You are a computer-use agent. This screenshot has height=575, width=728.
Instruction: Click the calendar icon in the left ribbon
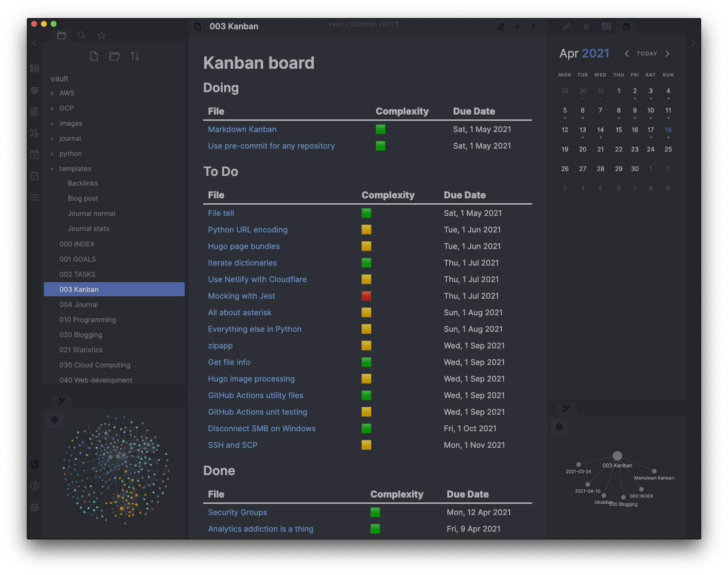click(35, 154)
